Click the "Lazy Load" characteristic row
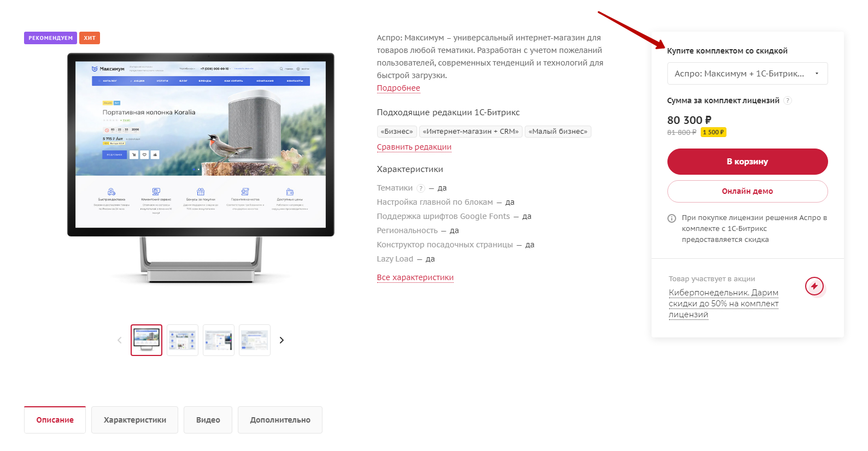Viewport: 868px width, 451px height. click(406, 259)
